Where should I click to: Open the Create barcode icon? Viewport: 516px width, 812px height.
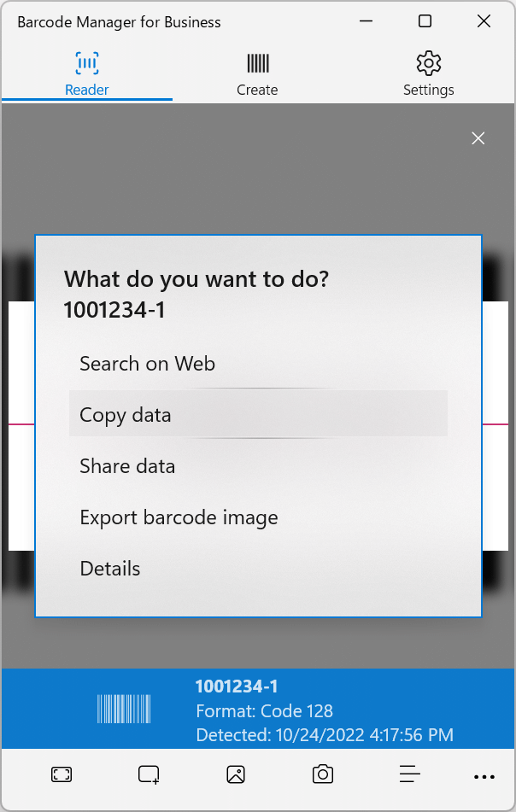pyautogui.click(x=257, y=62)
